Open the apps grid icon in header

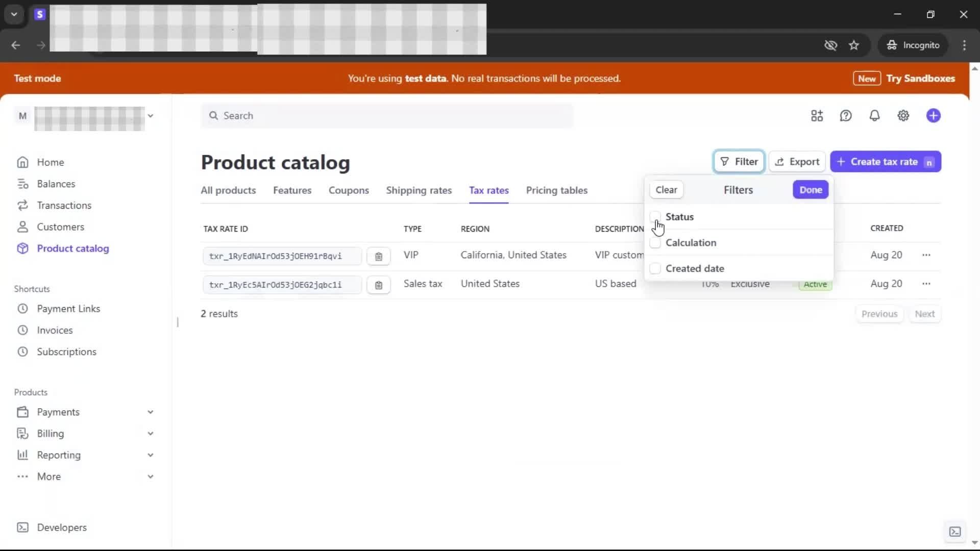[817, 116]
